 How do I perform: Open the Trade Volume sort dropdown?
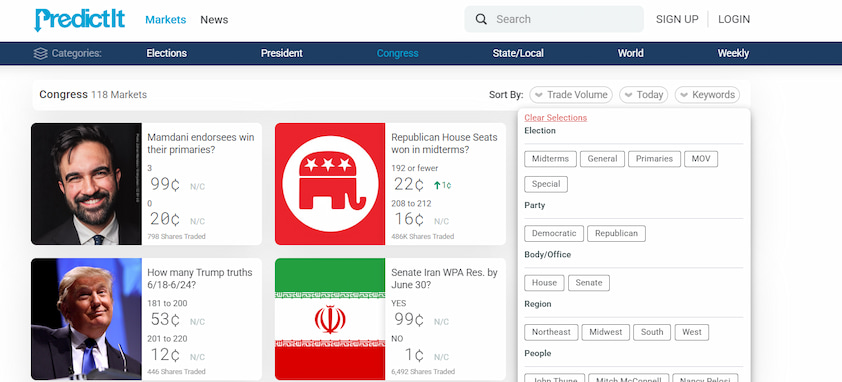click(571, 95)
